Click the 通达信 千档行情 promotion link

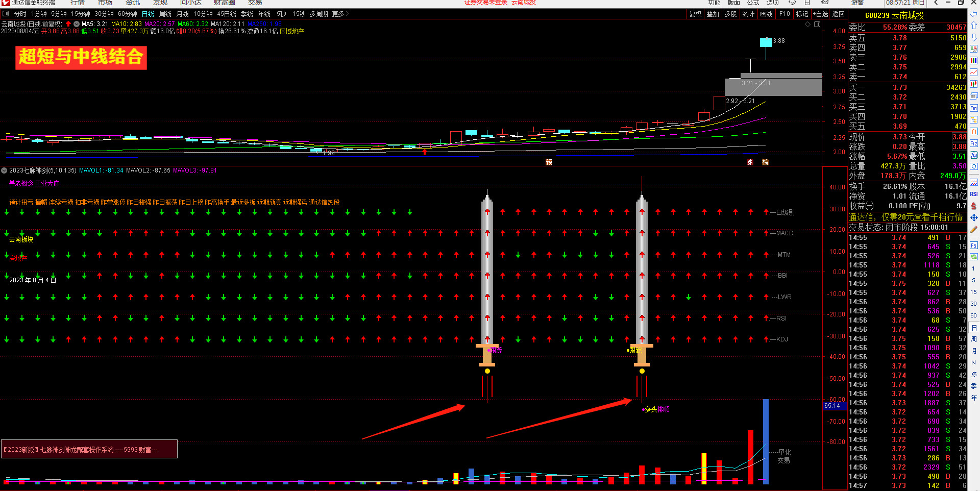[905, 217]
